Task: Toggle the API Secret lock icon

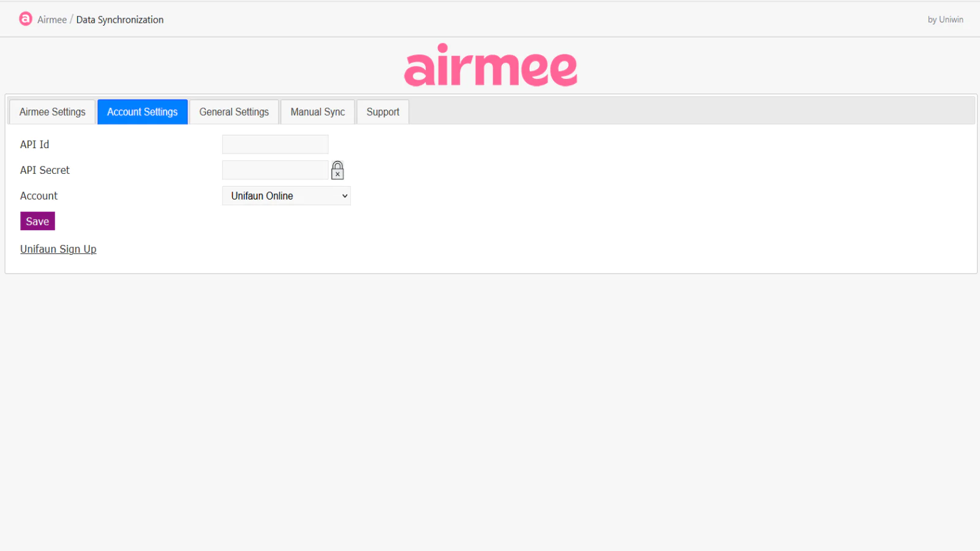Action: pyautogui.click(x=337, y=170)
